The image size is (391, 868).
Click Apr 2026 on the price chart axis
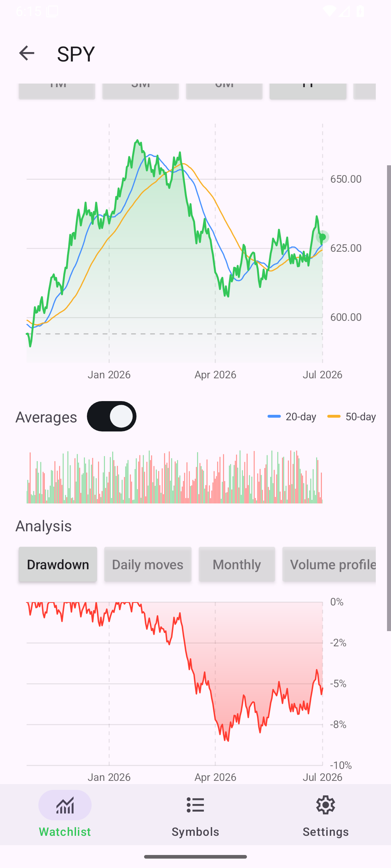(215, 375)
